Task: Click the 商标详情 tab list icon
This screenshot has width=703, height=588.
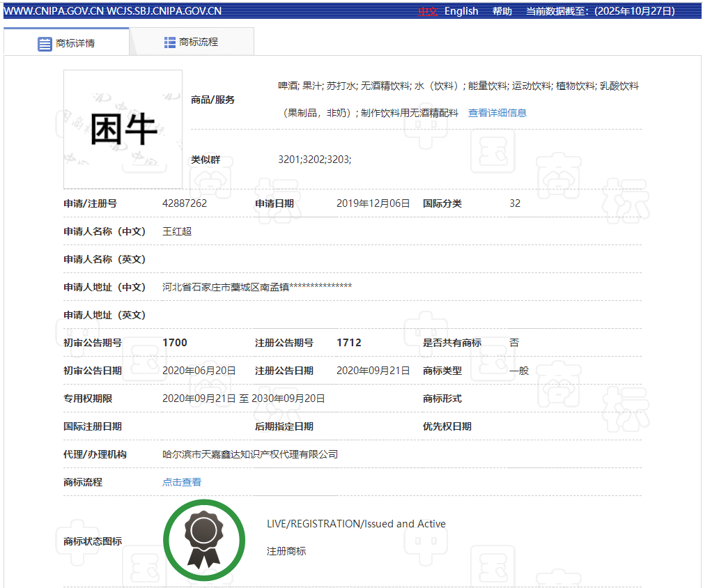Action: click(x=45, y=44)
